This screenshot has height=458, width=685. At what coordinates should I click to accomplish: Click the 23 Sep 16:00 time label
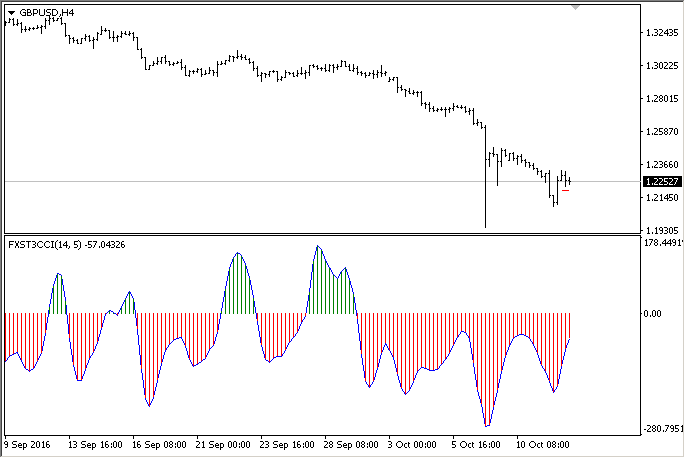pos(287,445)
